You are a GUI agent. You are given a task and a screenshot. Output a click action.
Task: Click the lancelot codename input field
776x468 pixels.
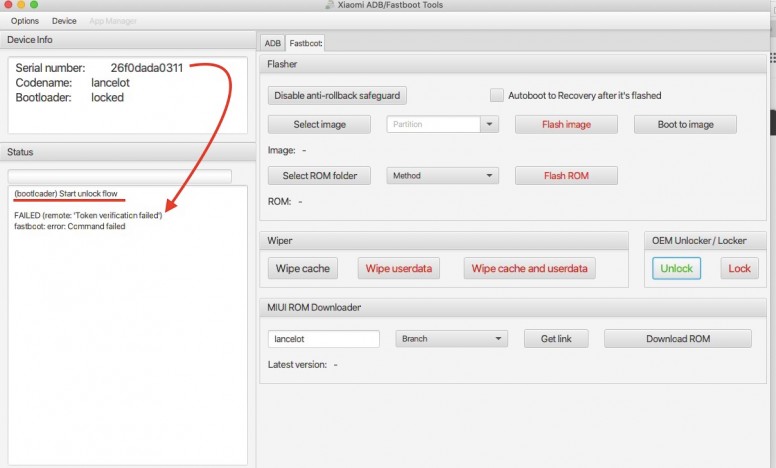click(x=324, y=339)
